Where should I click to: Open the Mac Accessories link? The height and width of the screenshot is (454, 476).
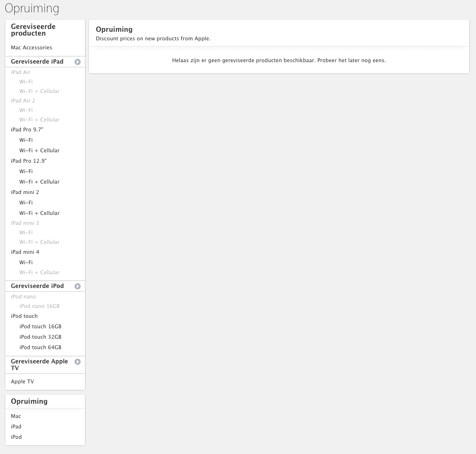[32, 47]
